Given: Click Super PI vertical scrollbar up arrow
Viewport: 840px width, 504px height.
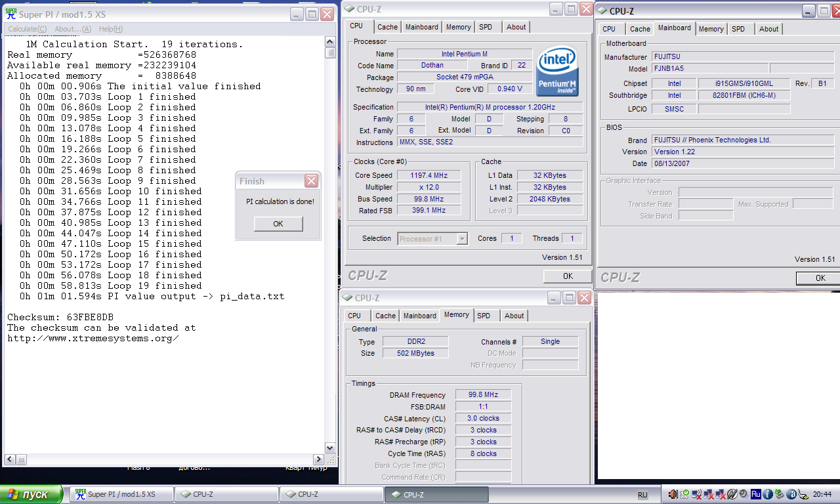Looking at the screenshot, I should click(330, 43).
